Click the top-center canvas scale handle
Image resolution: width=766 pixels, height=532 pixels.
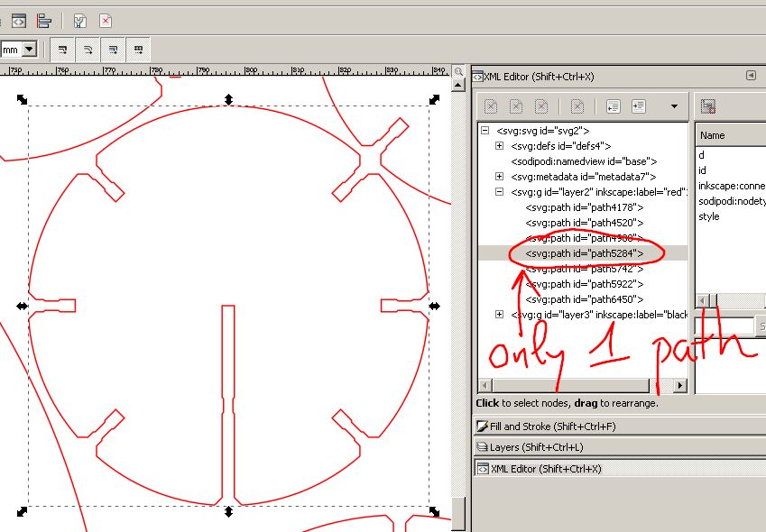pos(228,99)
